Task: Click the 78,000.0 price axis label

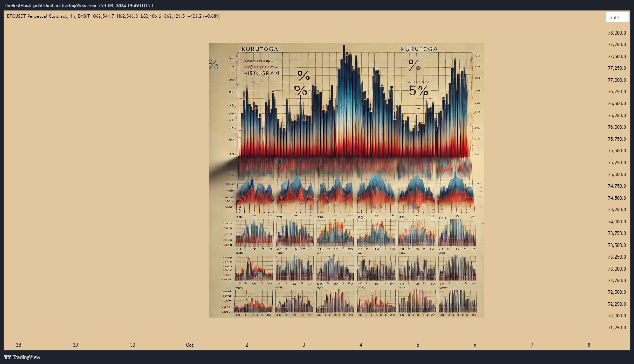Action: click(617, 33)
